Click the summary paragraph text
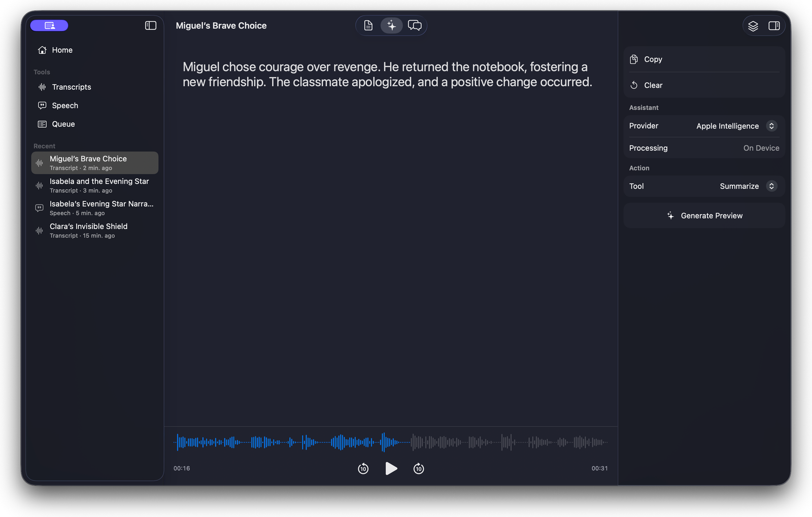 pos(387,75)
